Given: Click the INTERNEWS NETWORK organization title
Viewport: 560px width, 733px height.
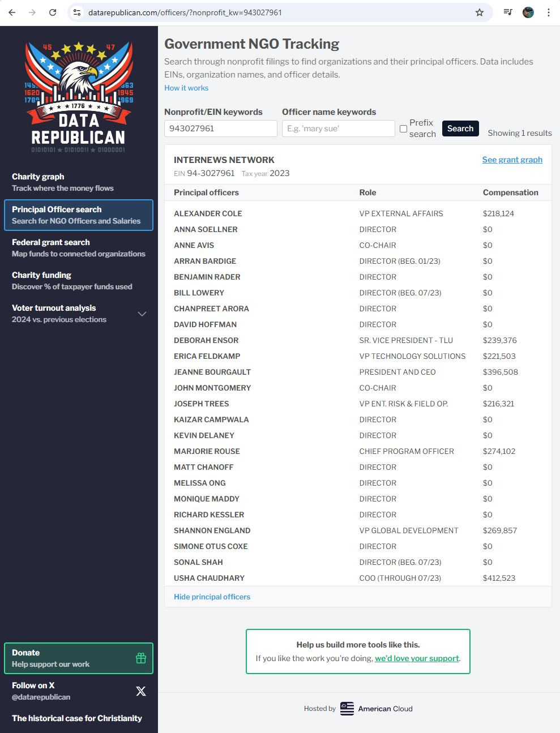Looking at the screenshot, I should pyautogui.click(x=224, y=160).
